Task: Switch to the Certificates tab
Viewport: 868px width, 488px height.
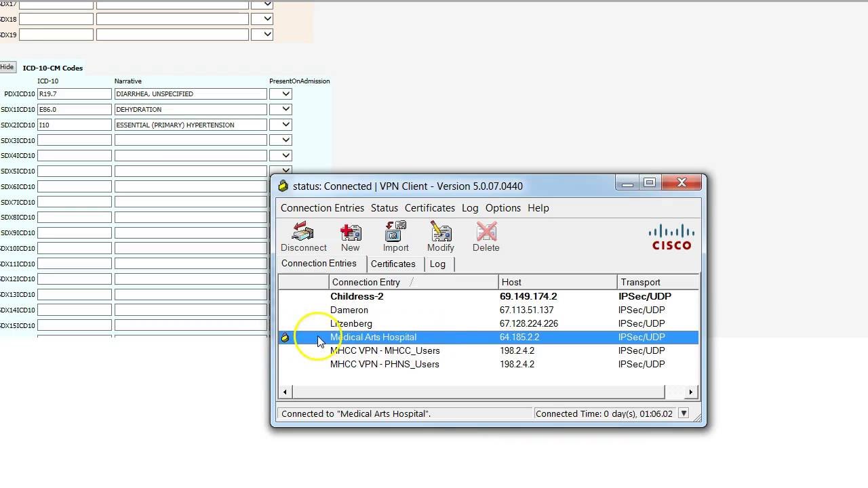Action: coord(393,264)
